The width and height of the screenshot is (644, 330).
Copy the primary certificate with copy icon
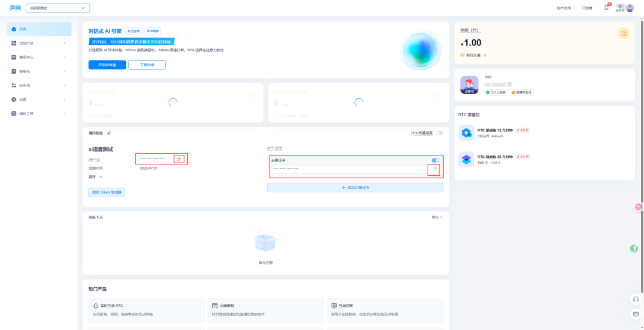pyautogui.click(x=435, y=169)
